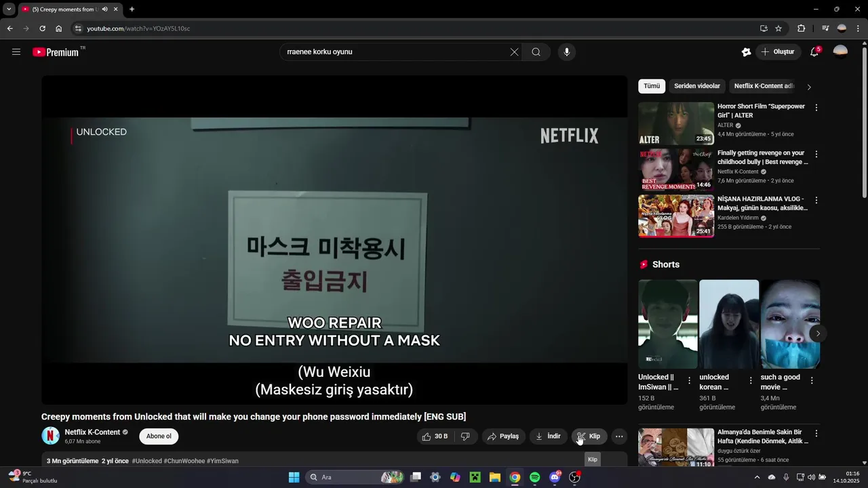Open more actions three-dot menu under video

[619, 436]
